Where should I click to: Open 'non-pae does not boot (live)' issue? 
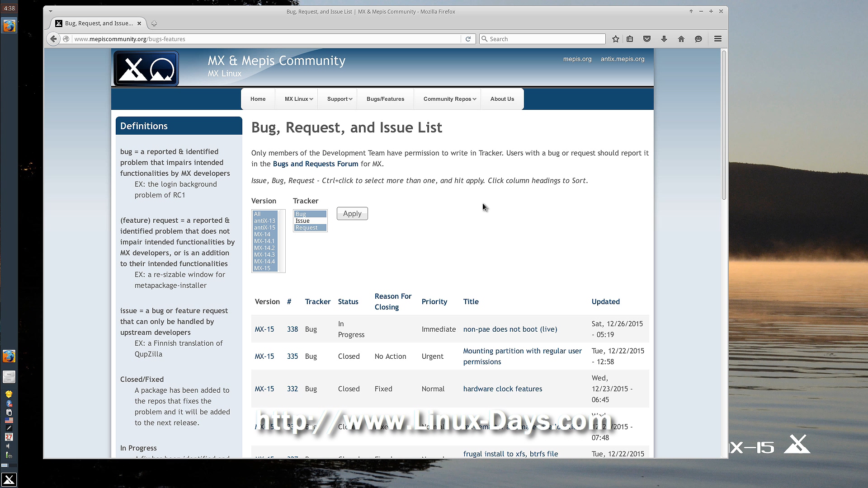coord(510,329)
